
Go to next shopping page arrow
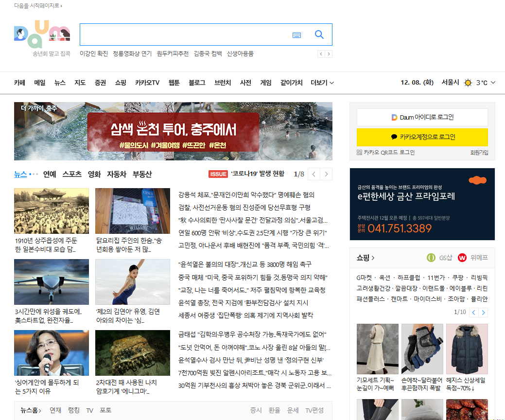[483, 312]
